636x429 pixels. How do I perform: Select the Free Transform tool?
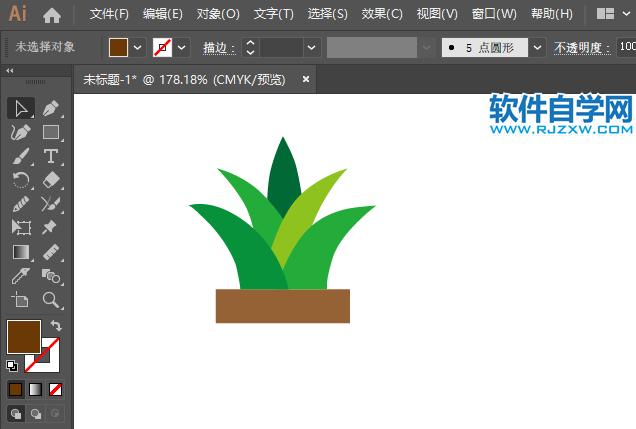[x=21, y=227]
